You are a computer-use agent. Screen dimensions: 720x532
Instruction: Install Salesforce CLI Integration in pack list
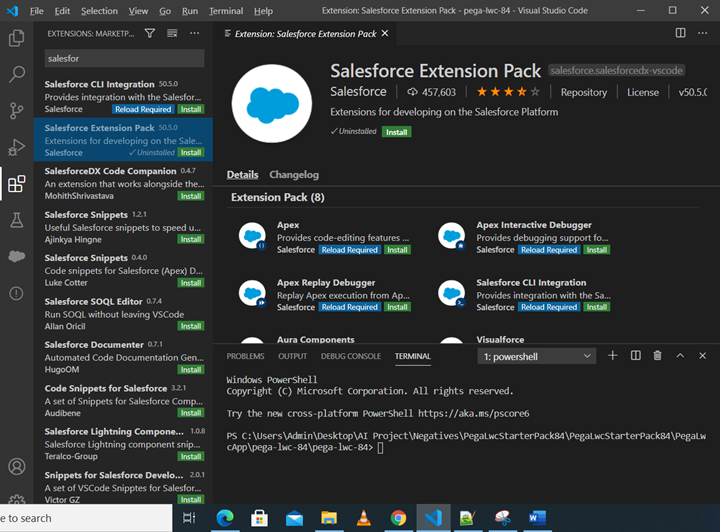(x=596, y=307)
